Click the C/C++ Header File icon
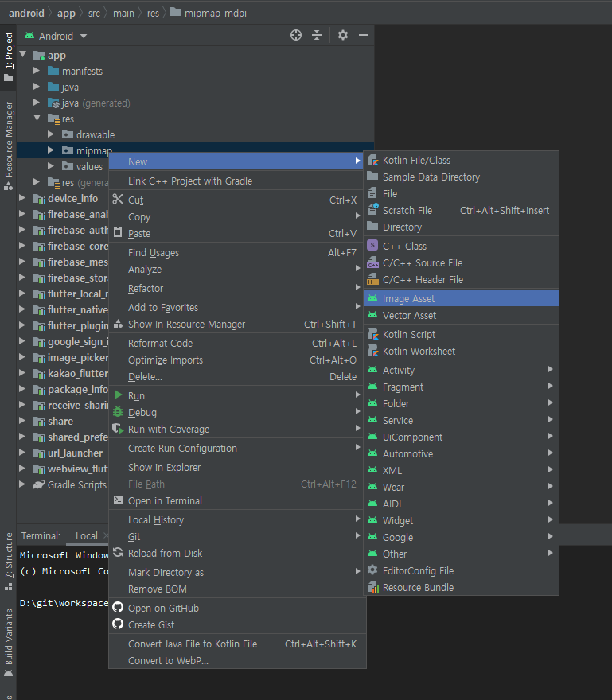 (372, 279)
